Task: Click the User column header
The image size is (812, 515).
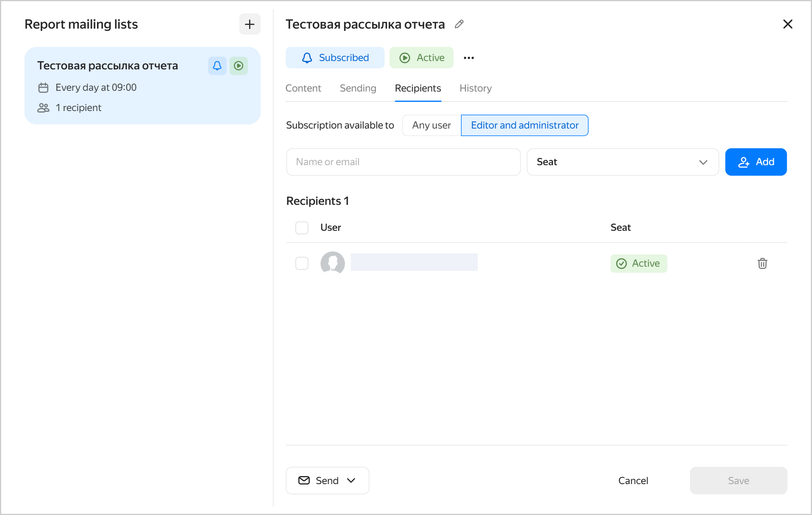Action: (330, 228)
